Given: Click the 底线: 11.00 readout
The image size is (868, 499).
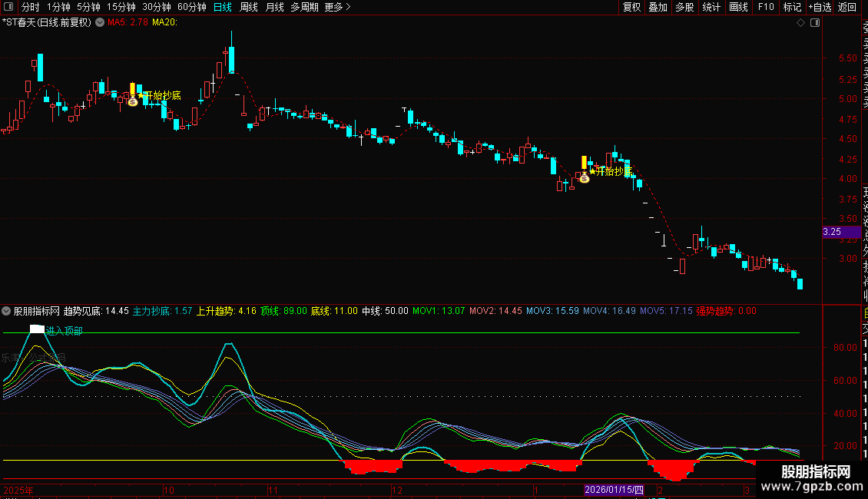Looking at the screenshot, I should (x=334, y=311).
